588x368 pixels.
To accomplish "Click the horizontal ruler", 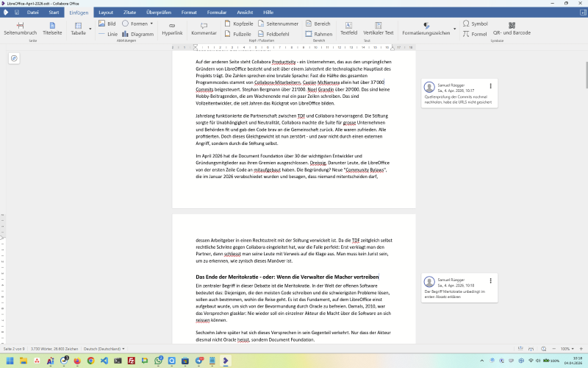I will point(293,47).
